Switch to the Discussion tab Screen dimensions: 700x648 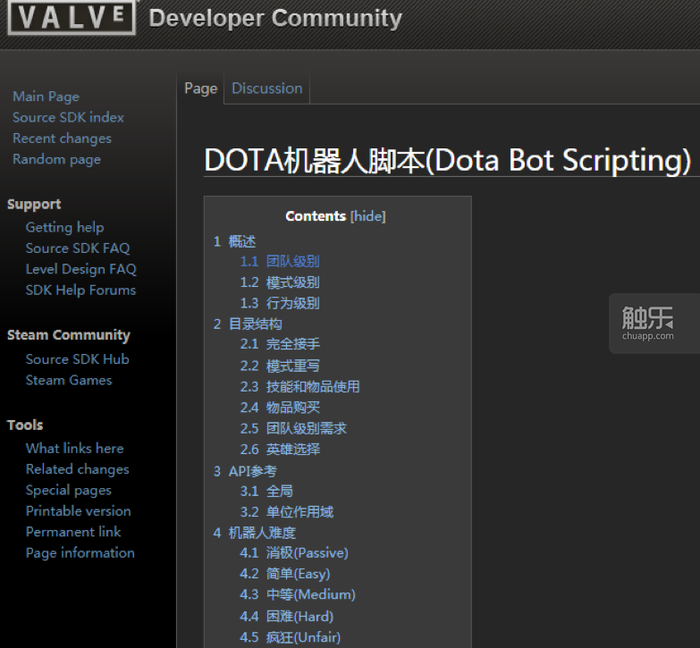(267, 88)
